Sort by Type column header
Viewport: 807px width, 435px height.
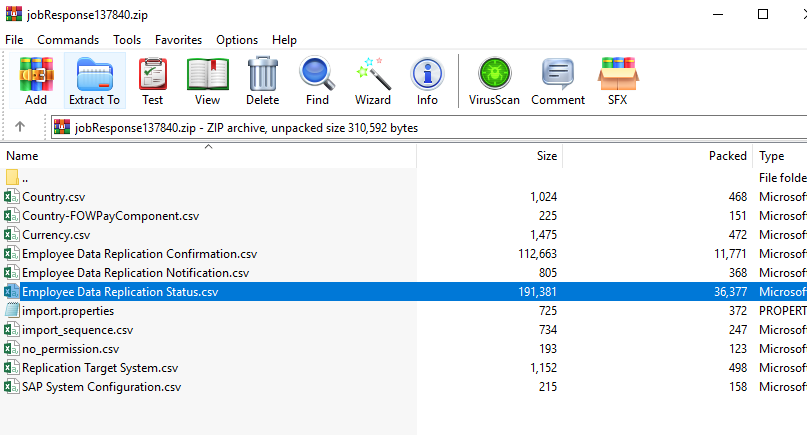tap(780, 155)
